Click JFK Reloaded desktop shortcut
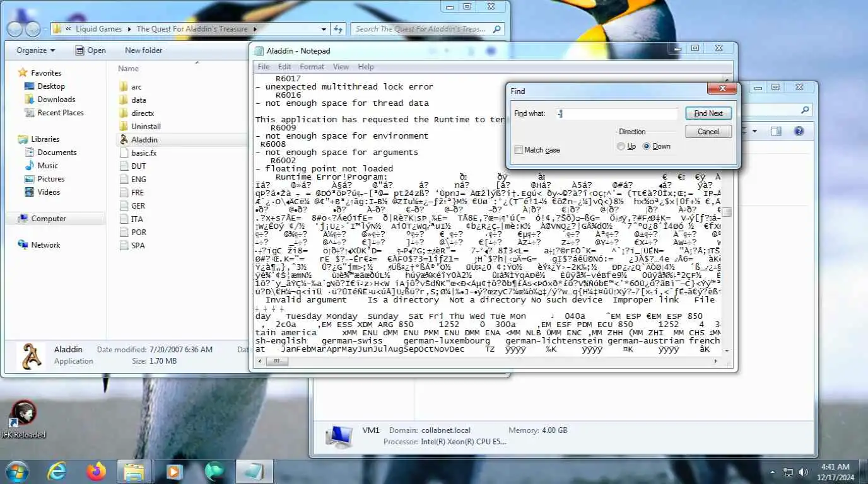This screenshot has height=484, width=868. (23, 420)
